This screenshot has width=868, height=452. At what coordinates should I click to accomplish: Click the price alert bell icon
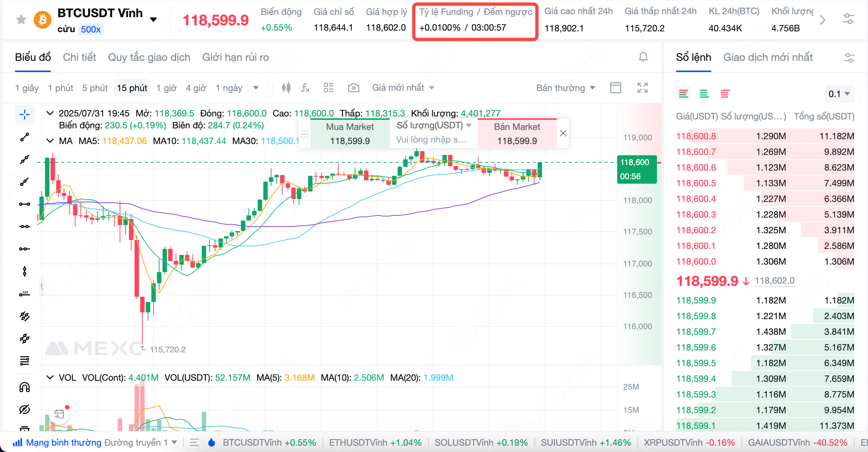pos(643,57)
